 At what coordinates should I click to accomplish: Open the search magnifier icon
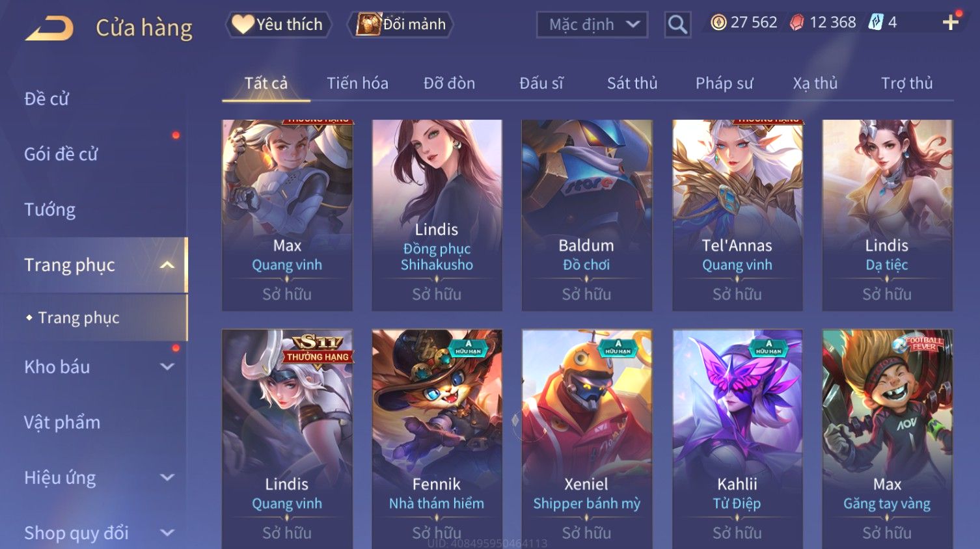(x=677, y=25)
